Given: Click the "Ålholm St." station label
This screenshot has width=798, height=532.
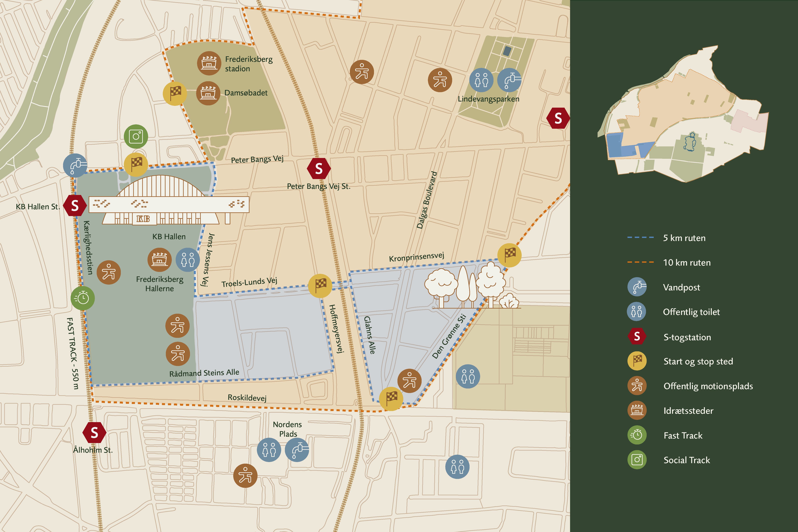Looking at the screenshot, I should 93,450.
